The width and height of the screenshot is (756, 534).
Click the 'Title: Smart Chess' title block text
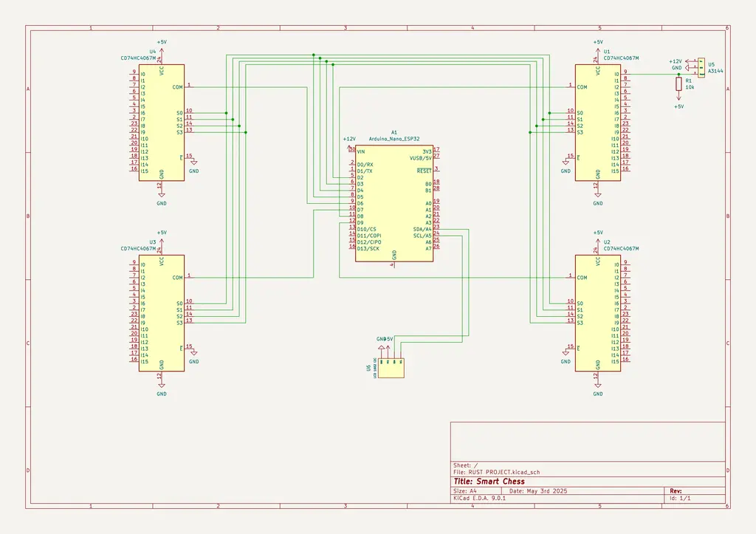pos(489,482)
